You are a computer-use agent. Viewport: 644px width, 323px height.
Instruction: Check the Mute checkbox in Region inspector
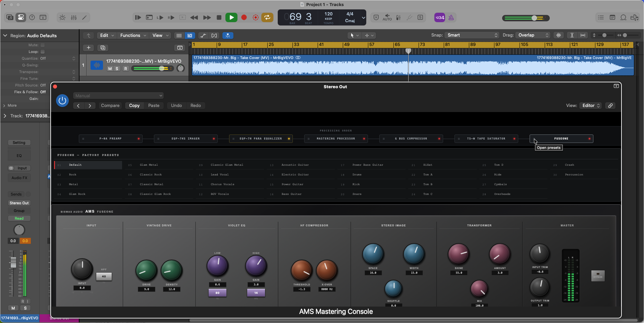pyautogui.click(x=43, y=45)
